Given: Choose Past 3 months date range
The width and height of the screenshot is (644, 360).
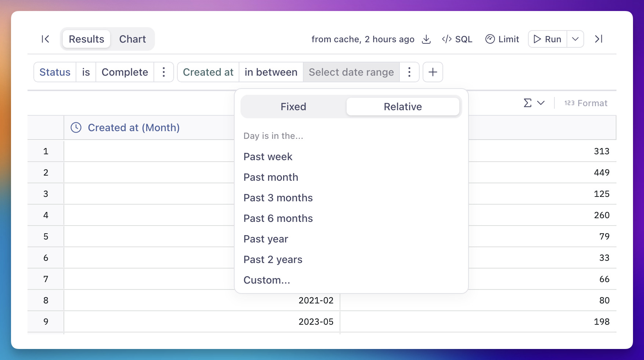Looking at the screenshot, I should pyautogui.click(x=278, y=198).
